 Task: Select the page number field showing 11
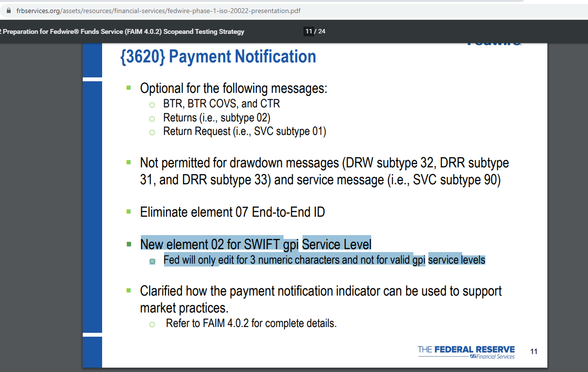308,31
